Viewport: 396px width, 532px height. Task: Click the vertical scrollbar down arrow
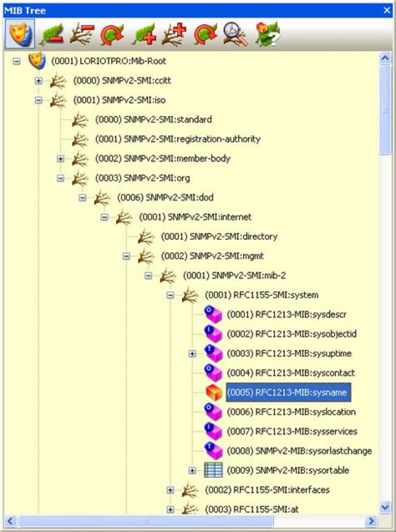[385, 507]
